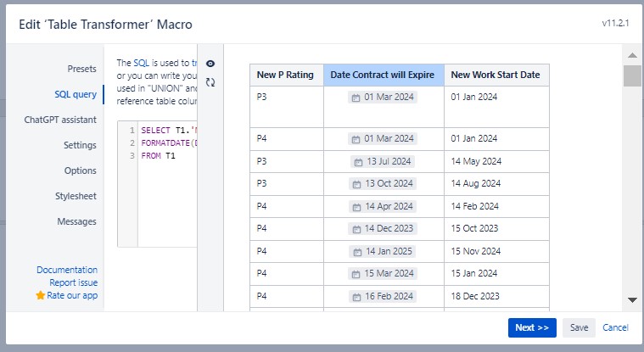The width and height of the screenshot is (644, 352).
Task: Click calendar icon next to 13 Jul 2024
Action: (x=358, y=162)
